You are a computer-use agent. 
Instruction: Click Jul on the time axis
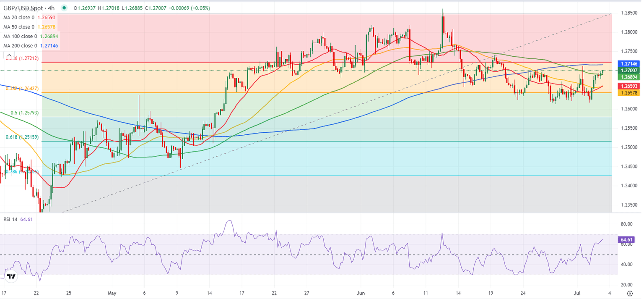576,293
